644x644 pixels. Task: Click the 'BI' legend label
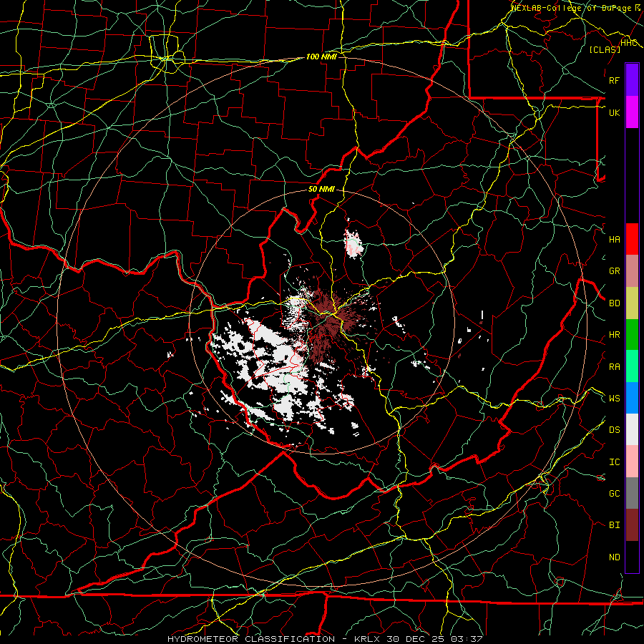[x=615, y=525]
